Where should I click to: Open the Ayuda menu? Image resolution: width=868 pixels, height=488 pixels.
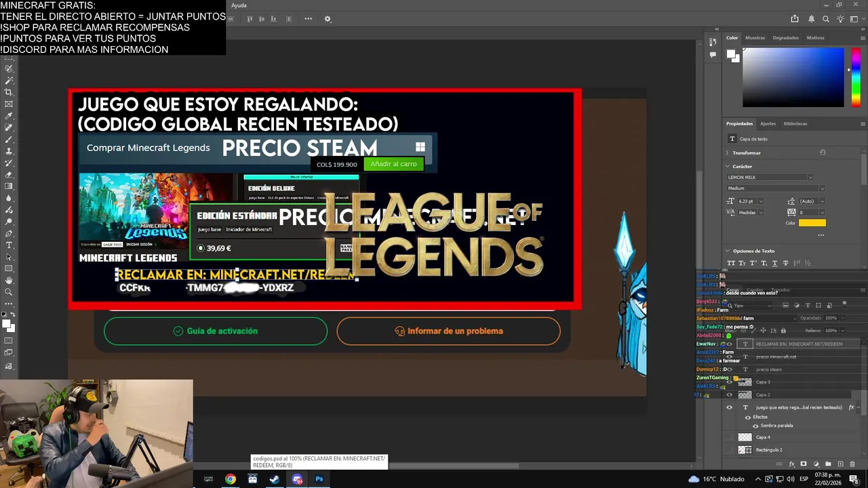[239, 5]
